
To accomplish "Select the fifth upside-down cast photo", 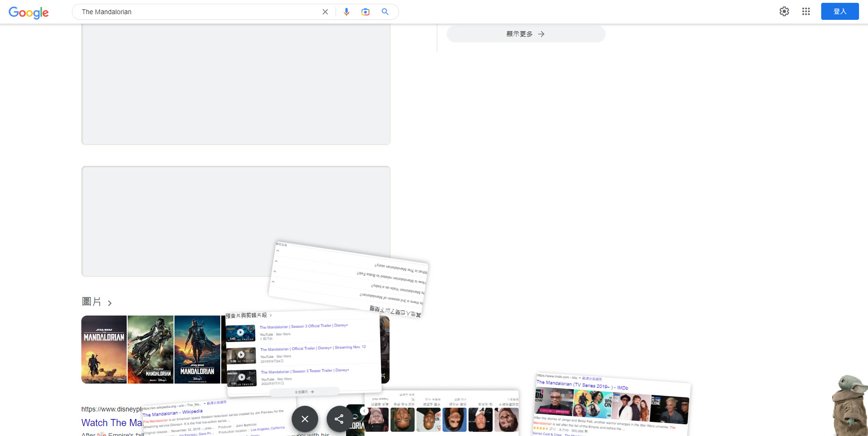I will coord(480,419).
